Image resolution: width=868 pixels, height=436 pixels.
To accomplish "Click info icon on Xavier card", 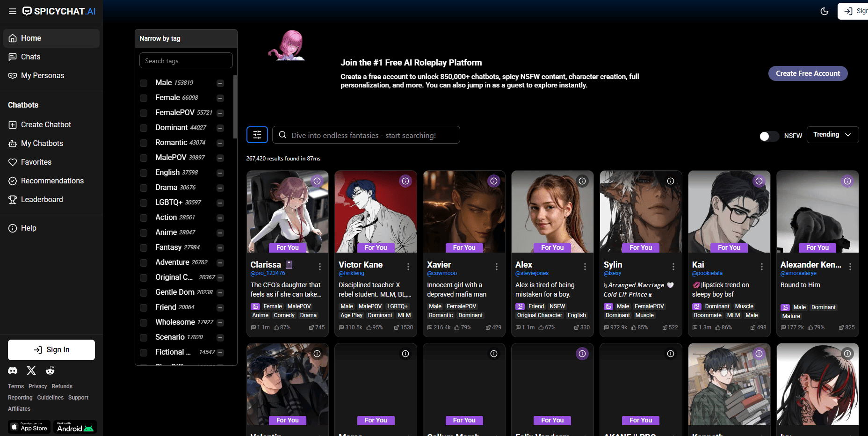I will (x=494, y=181).
